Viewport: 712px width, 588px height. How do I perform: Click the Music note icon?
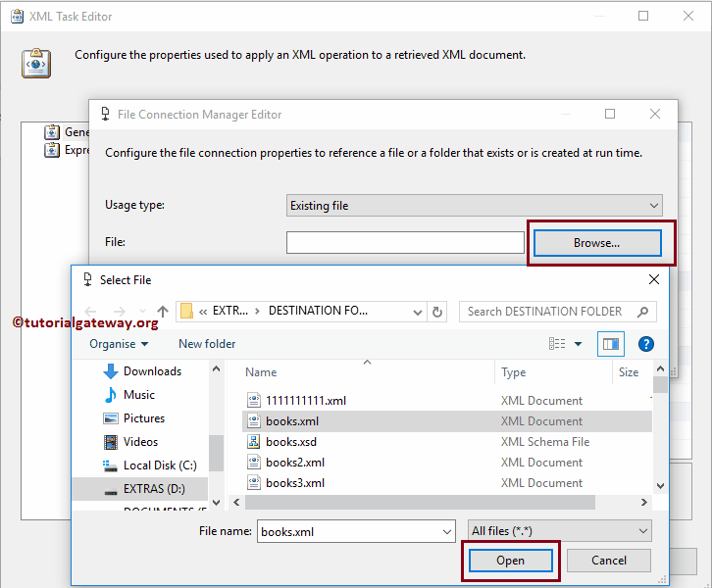click(111, 395)
